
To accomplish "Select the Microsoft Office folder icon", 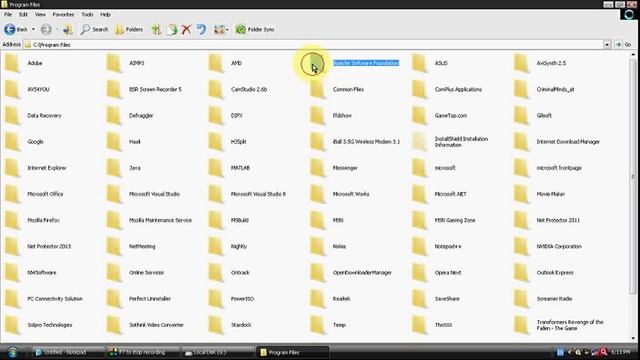I will (x=13, y=194).
